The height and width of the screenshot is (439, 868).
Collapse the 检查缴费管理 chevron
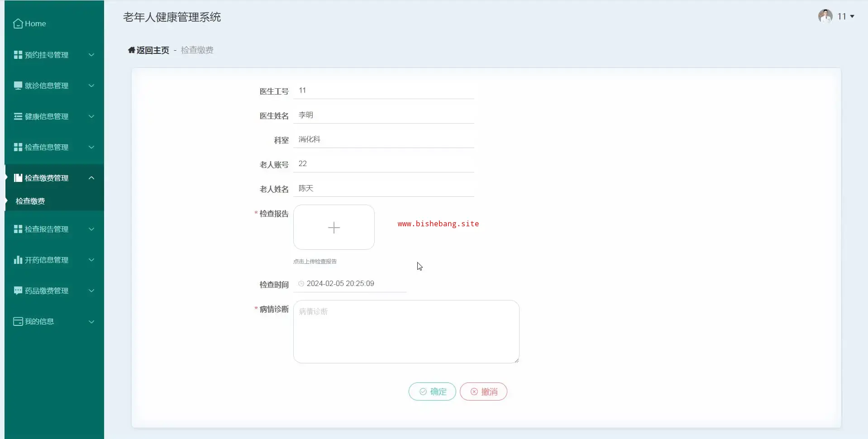pos(91,178)
